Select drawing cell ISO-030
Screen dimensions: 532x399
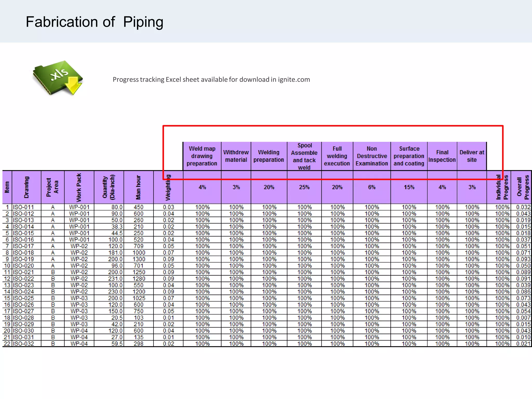click(x=26, y=331)
